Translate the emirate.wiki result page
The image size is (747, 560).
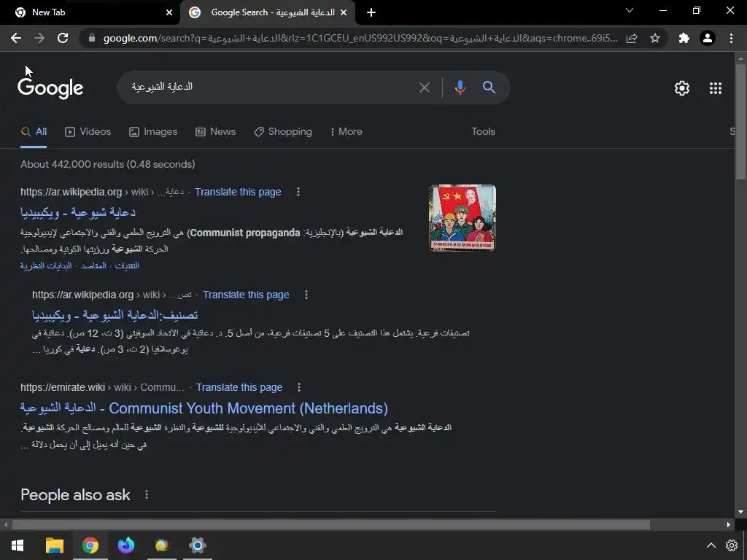(239, 388)
